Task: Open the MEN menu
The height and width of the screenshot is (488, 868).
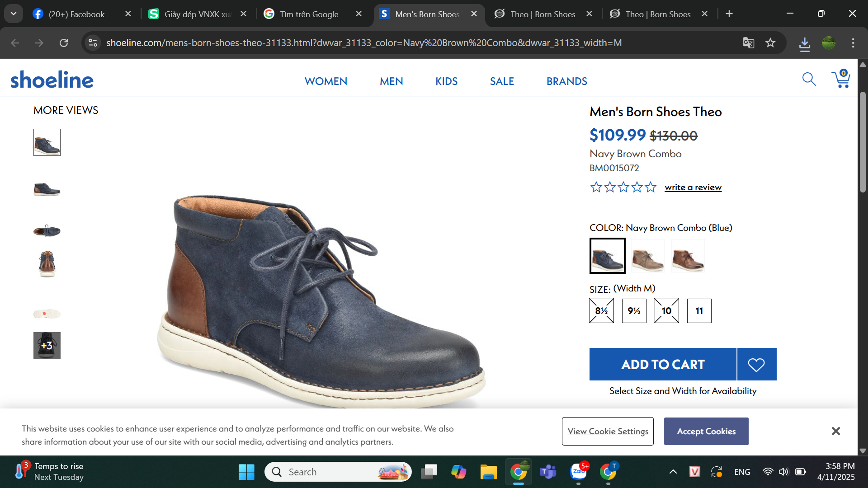Action: pyautogui.click(x=392, y=81)
